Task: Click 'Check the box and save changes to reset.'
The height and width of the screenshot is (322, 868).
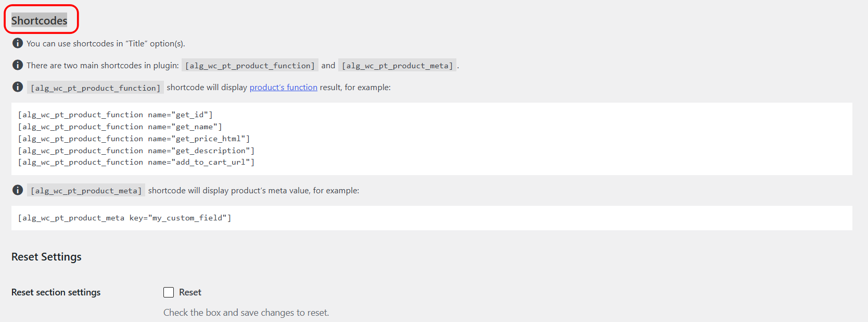Action: (246, 313)
